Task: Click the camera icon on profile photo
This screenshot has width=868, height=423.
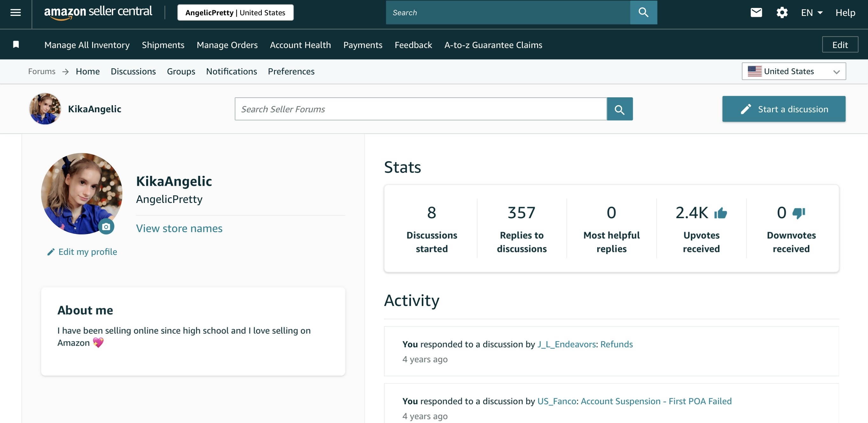Action: (x=106, y=226)
